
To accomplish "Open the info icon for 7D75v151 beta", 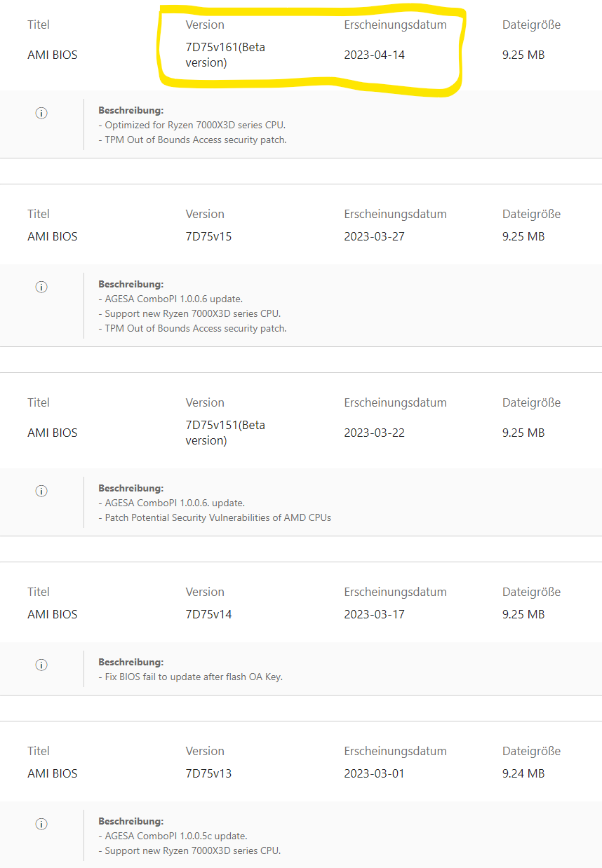I will (41, 491).
